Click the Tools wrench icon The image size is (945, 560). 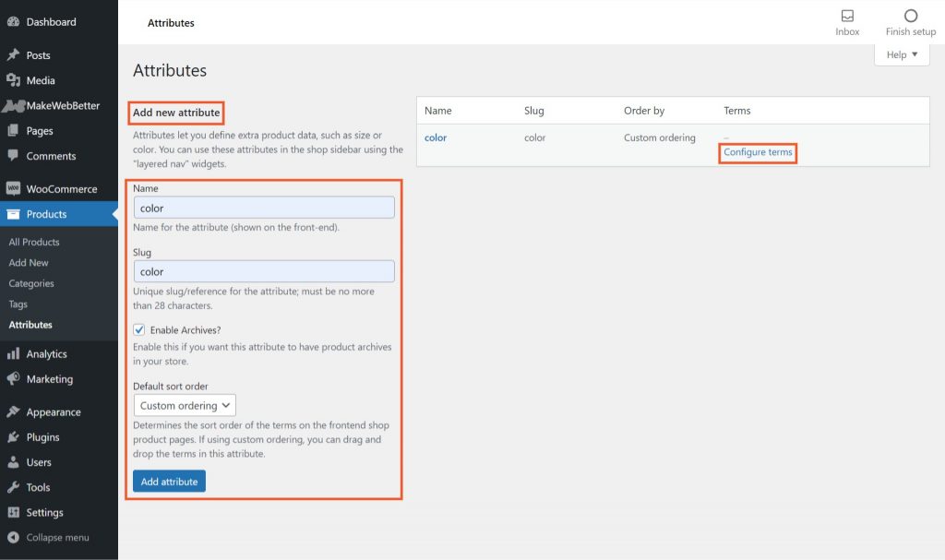pos(13,487)
